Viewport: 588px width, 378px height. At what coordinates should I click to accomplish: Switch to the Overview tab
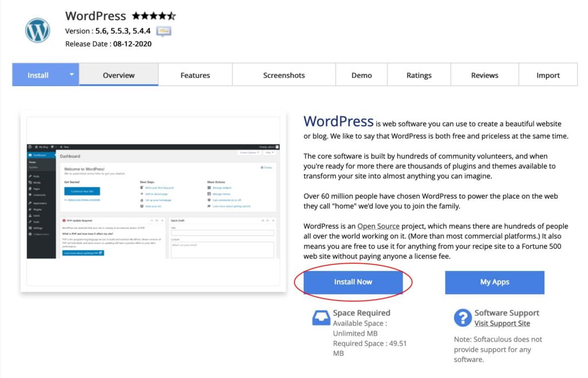(118, 75)
